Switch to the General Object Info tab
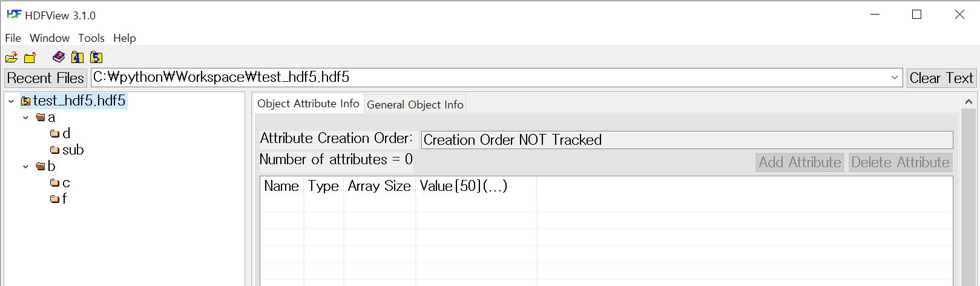Viewport: 980px width, 286px height. pos(415,105)
